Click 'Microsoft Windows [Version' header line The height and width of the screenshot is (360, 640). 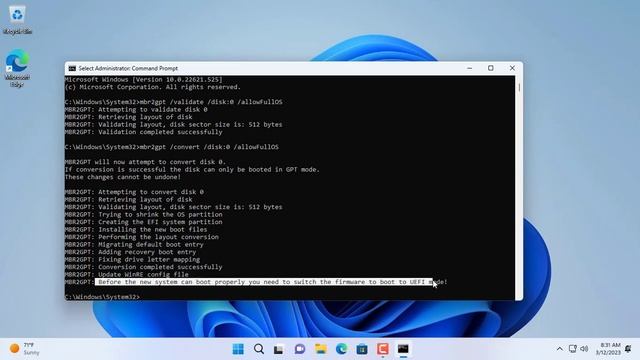(144, 80)
